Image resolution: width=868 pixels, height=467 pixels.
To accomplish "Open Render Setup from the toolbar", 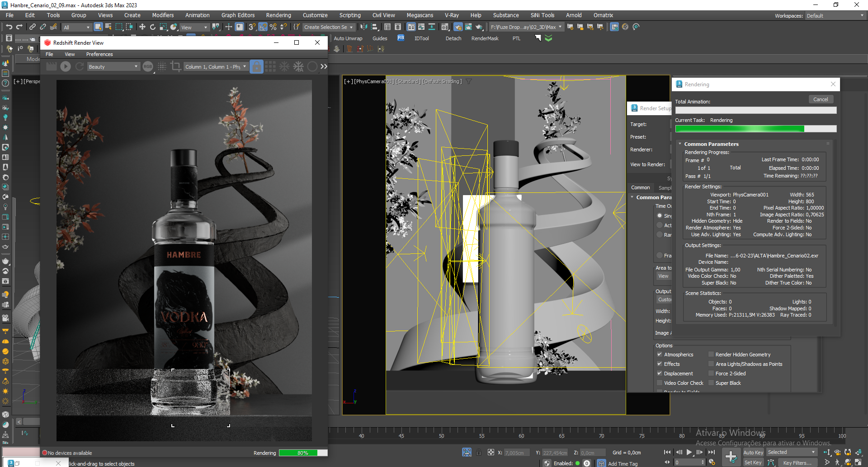I will point(458,27).
